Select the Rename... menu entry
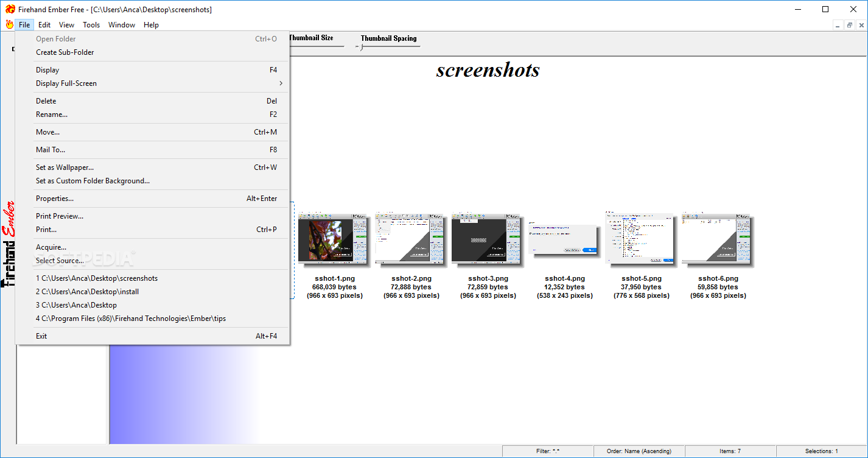 152,114
